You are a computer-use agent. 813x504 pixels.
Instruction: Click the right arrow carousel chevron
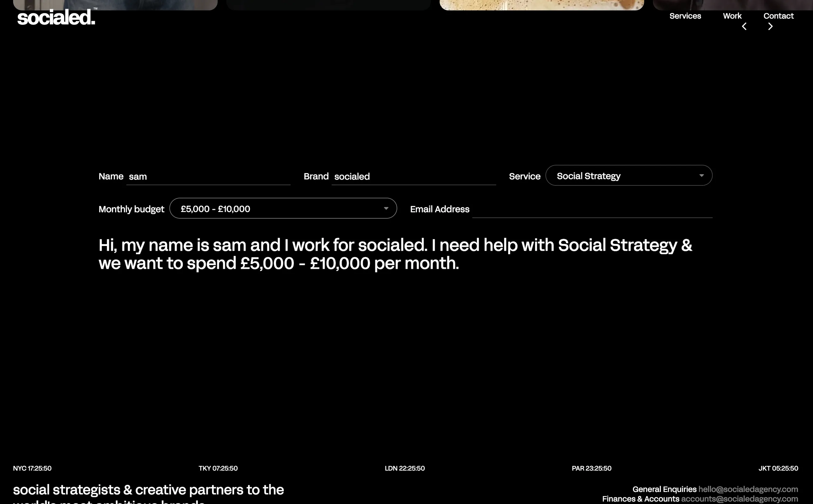pyautogui.click(x=771, y=26)
